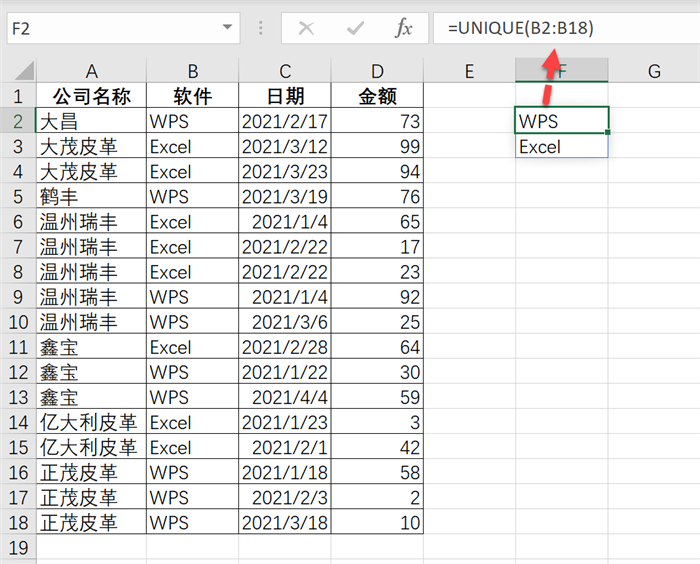Screen dimensions: 700x564
Task: Click the Select All corner triangle
Action: click(x=19, y=71)
